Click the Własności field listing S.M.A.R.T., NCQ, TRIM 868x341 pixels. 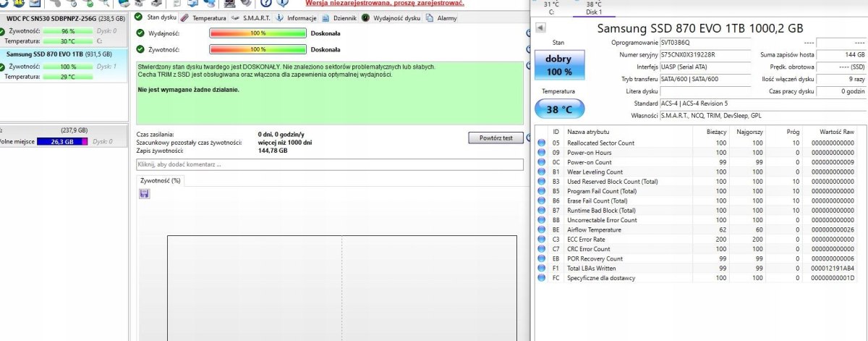click(x=762, y=115)
